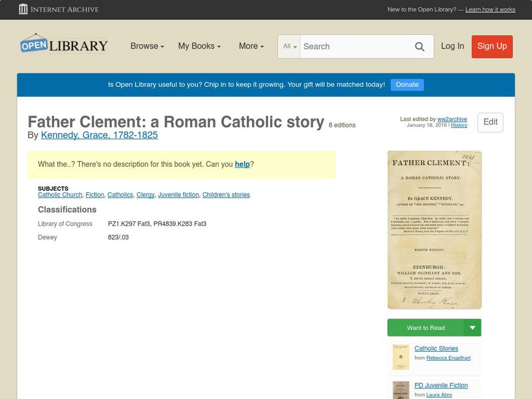Viewport: 532px width, 399px height.
Task: Select the Sign Up button
Action: tap(491, 47)
